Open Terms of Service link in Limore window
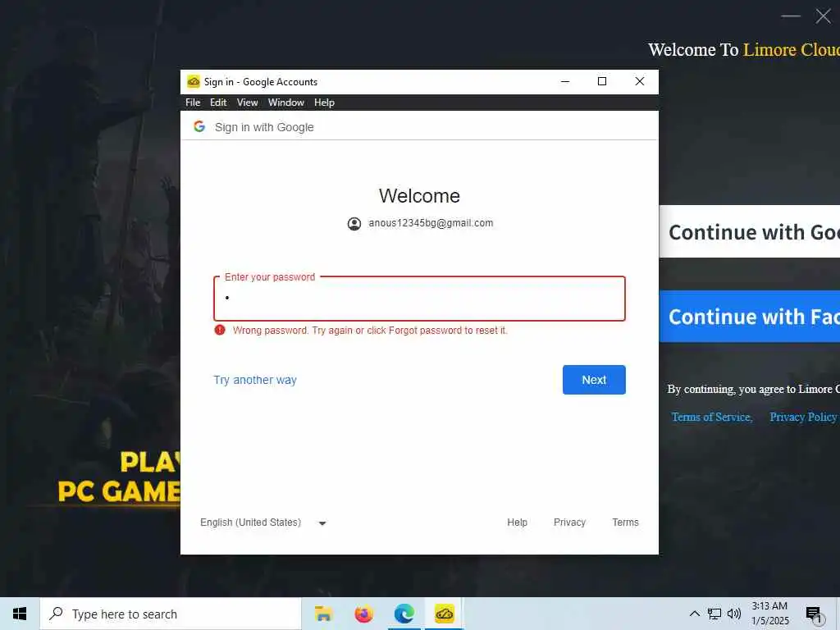Screen dimensions: 840x630 tap(712, 417)
